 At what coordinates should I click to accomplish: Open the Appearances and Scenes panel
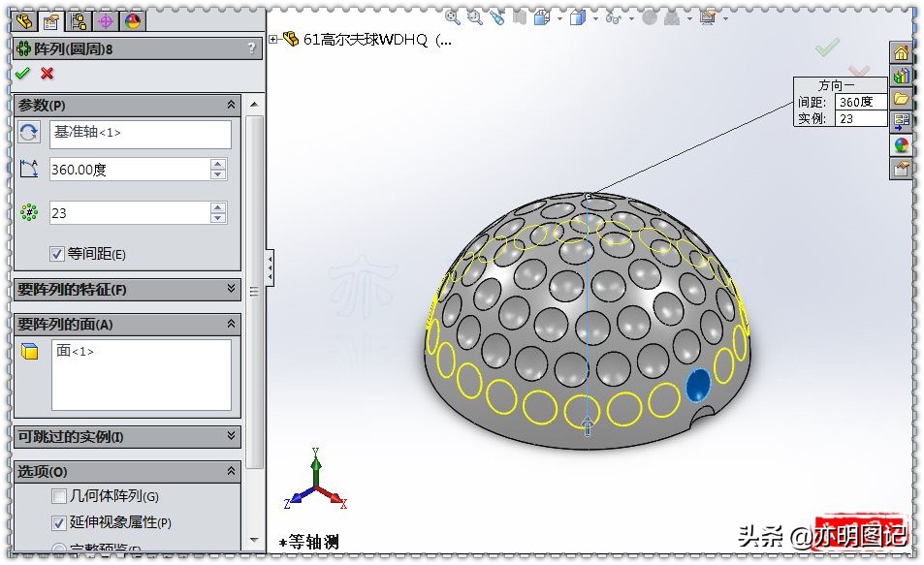coord(902,142)
